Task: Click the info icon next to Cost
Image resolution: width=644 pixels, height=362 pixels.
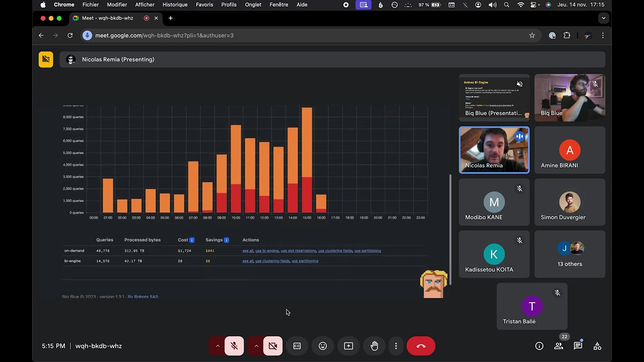Action: pyautogui.click(x=192, y=240)
